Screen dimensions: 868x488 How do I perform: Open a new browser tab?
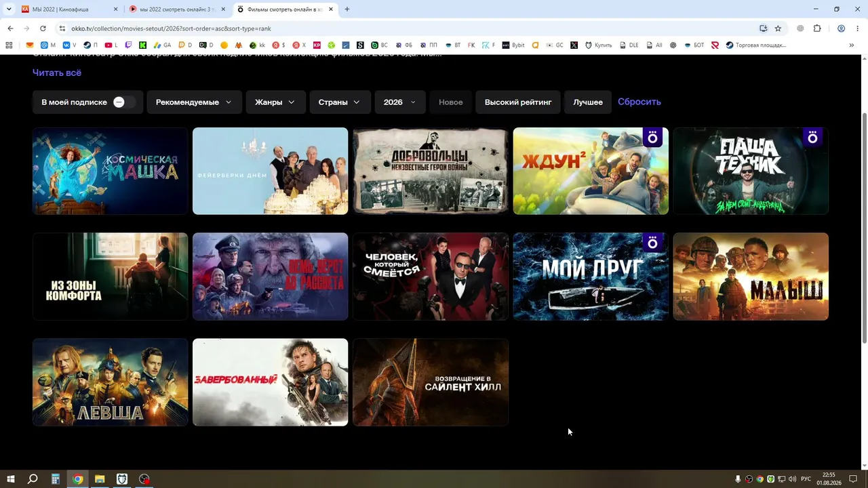(347, 9)
